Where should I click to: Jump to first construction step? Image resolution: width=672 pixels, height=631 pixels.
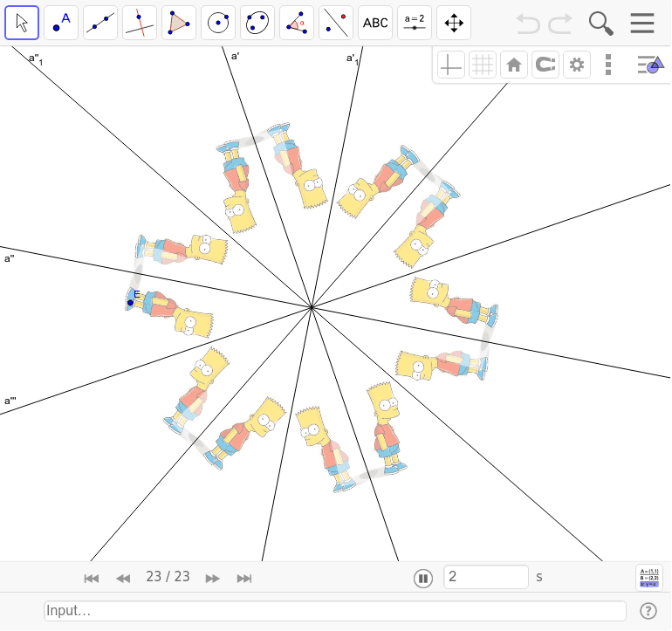pos(92,579)
